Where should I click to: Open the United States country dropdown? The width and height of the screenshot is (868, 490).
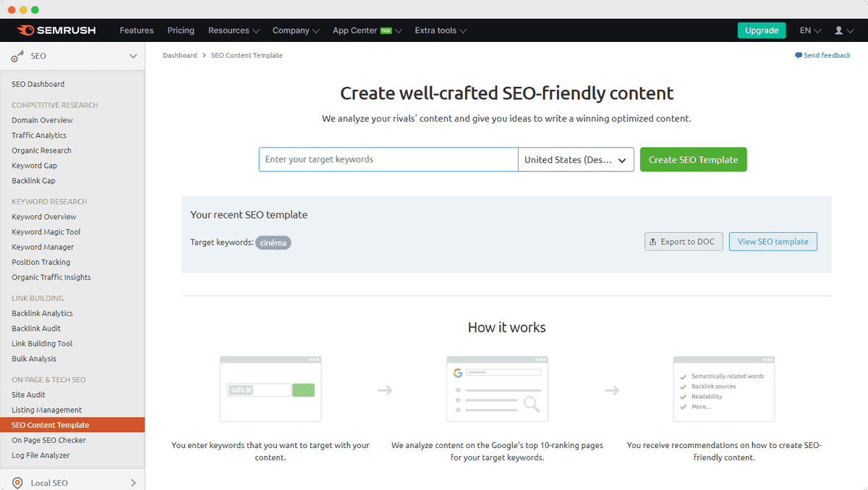pos(576,159)
